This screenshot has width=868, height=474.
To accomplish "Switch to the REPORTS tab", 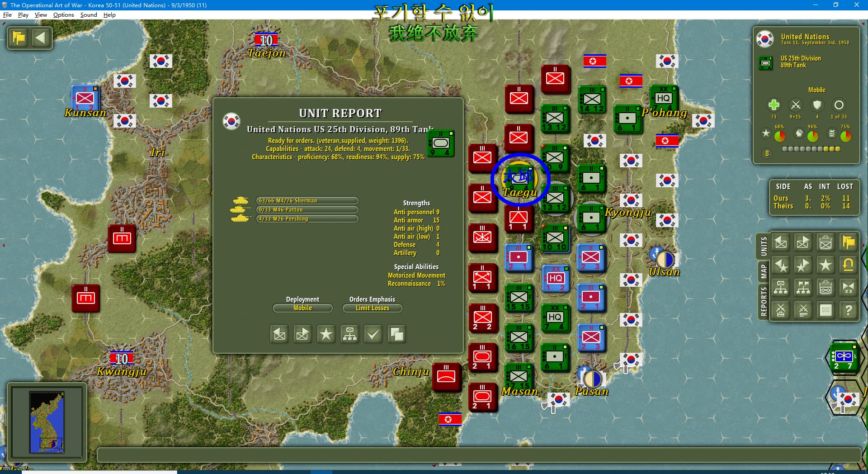I will click(764, 301).
